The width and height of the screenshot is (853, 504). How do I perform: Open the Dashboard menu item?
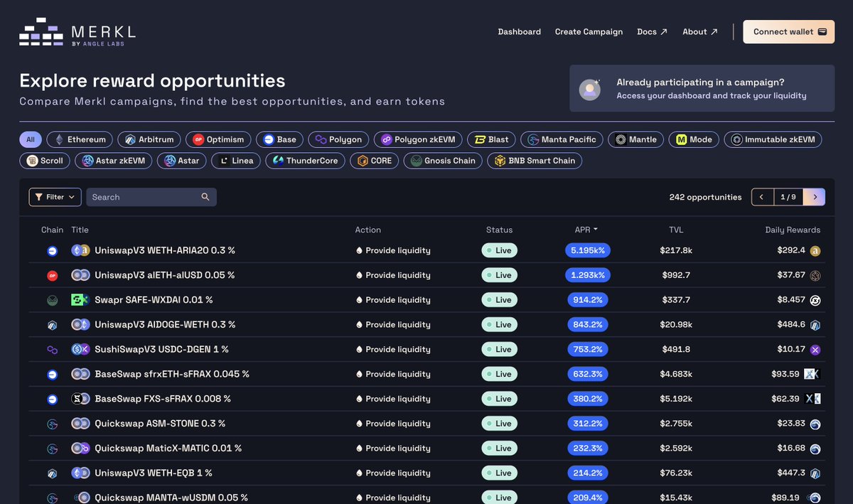519,32
